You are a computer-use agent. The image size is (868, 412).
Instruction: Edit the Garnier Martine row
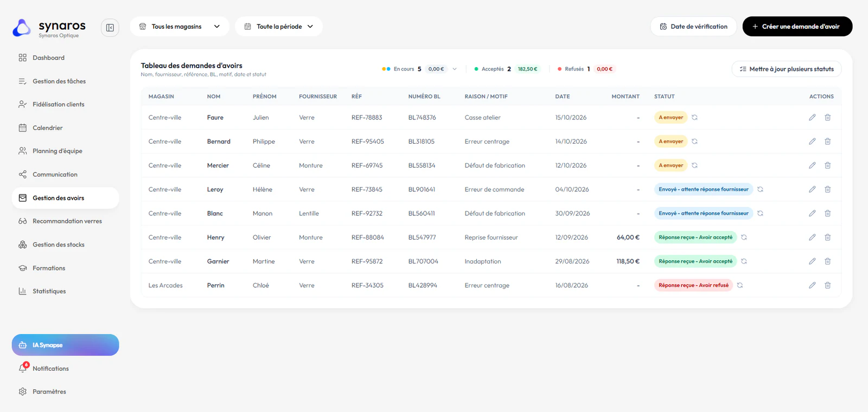(x=812, y=261)
